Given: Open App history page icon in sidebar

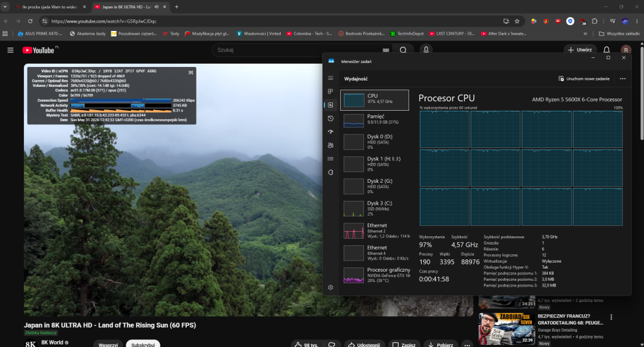Looking at the screenshot, I should [x=330, y=118].
